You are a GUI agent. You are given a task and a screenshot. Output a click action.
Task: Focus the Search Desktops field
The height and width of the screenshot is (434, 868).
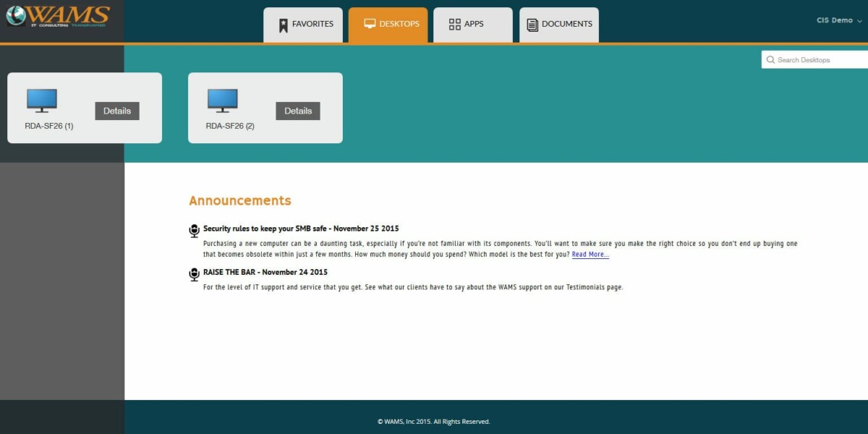[x=814, y=60]
